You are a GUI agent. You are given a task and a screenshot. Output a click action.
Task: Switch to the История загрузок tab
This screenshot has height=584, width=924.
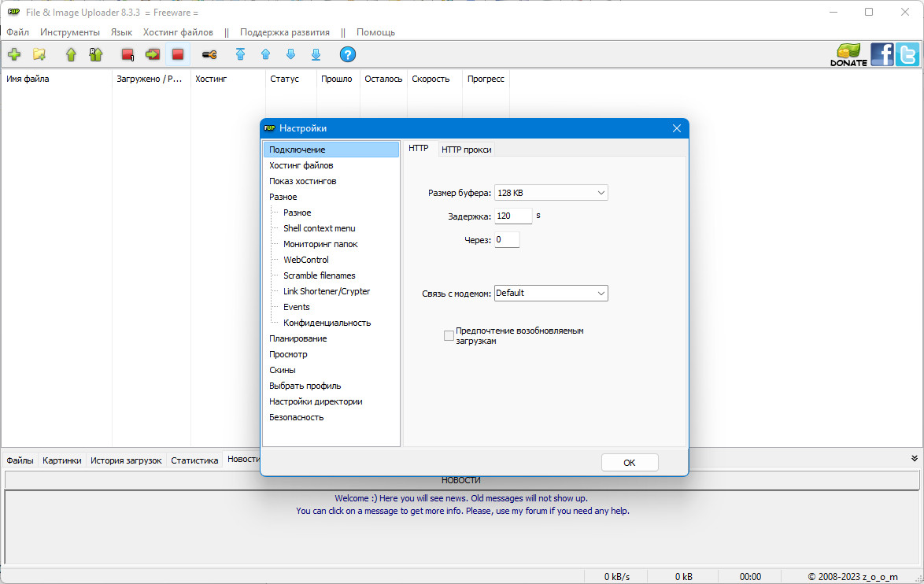126,460
